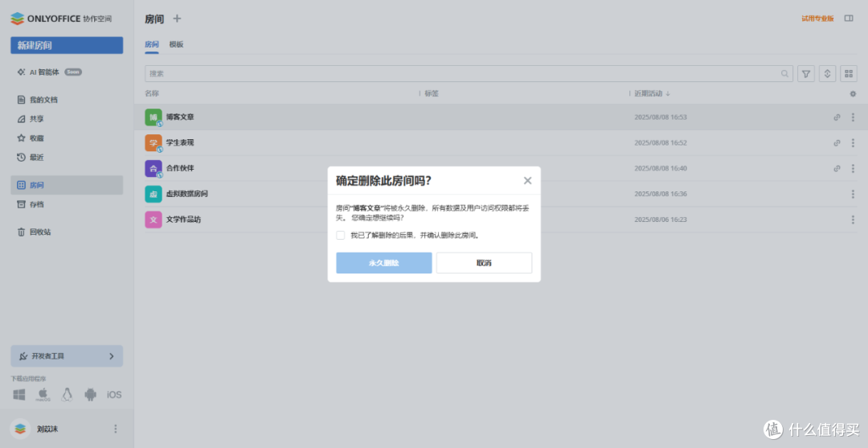This screenshot has width=868, height=448.
Task: Select the 学生表现 room
Action: pyautogui.click(x=180, y=143)
